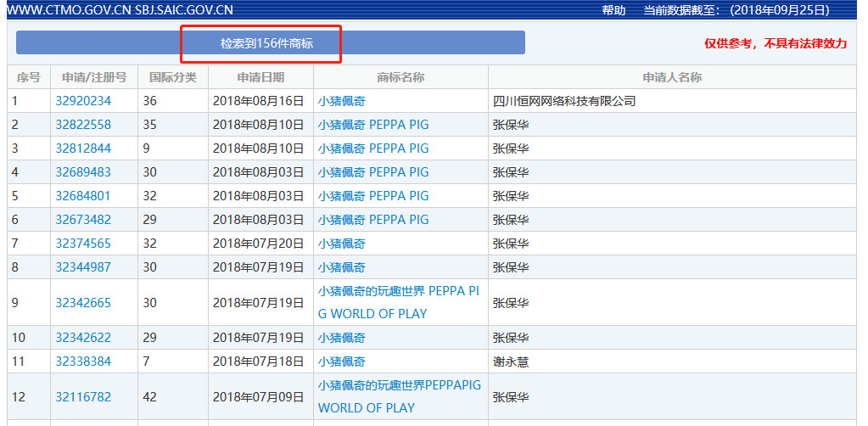Select class 42 in row 12
The width and height of the screenshot is (868, 426).
pos(149,397)
